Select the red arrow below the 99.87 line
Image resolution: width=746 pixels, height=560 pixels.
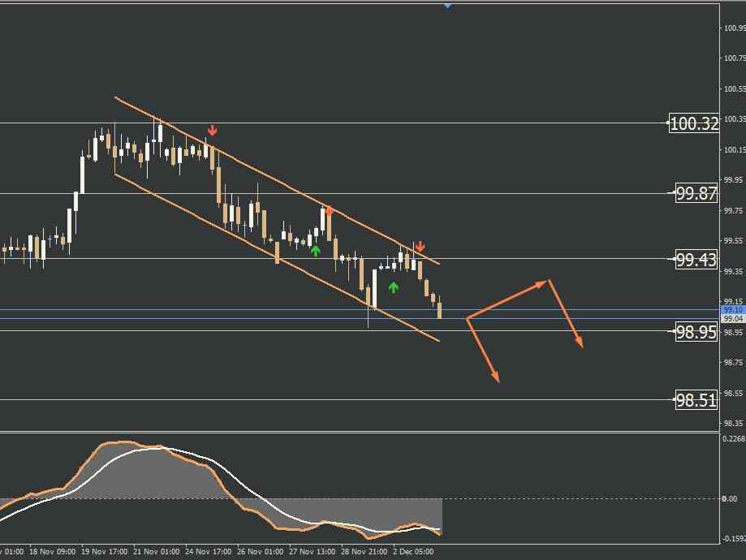tap(330, 210)
